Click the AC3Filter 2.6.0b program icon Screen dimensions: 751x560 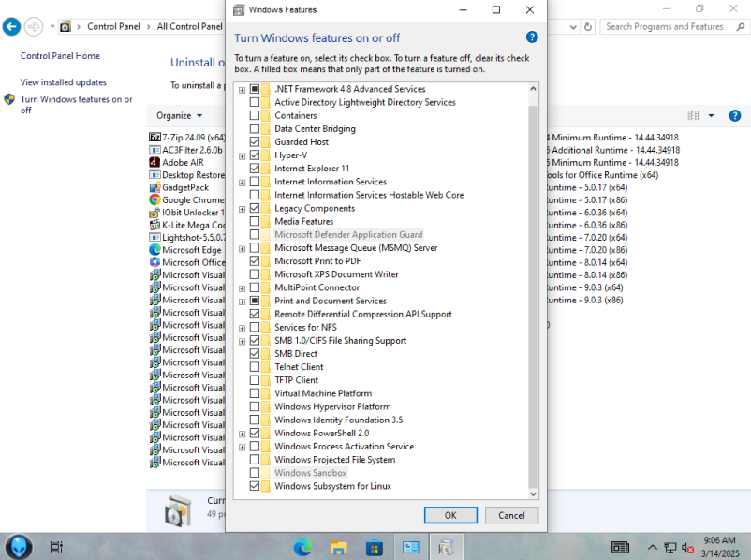155,150
